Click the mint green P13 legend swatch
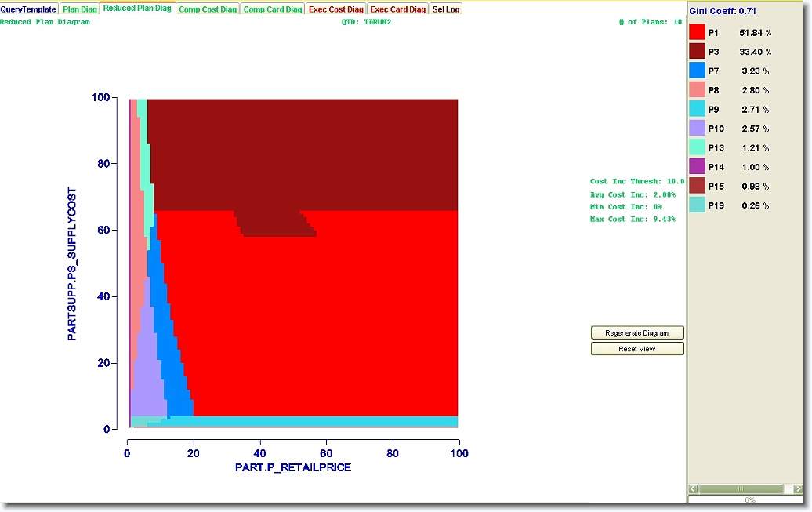812x512 pixels. 697,147
